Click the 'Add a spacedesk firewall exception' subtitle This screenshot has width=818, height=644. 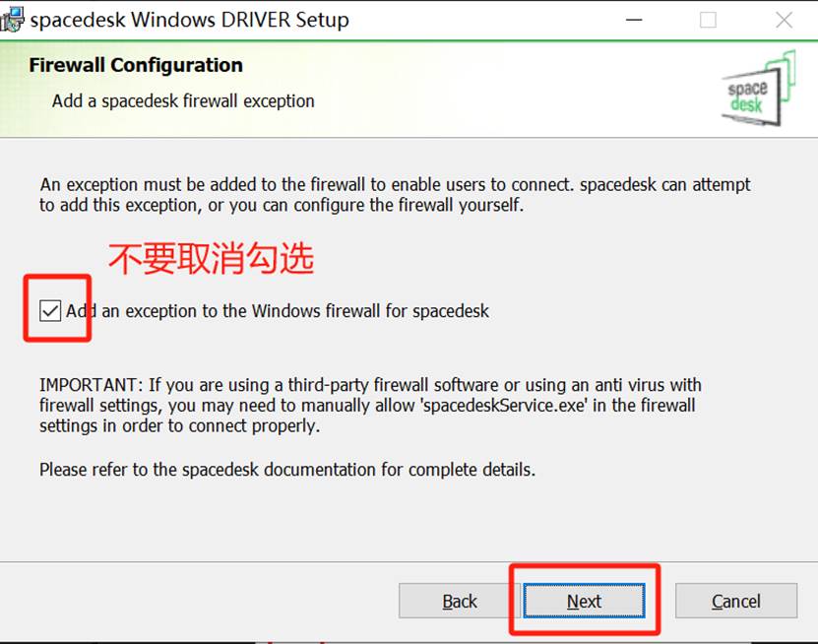click(x=183, y=100)
